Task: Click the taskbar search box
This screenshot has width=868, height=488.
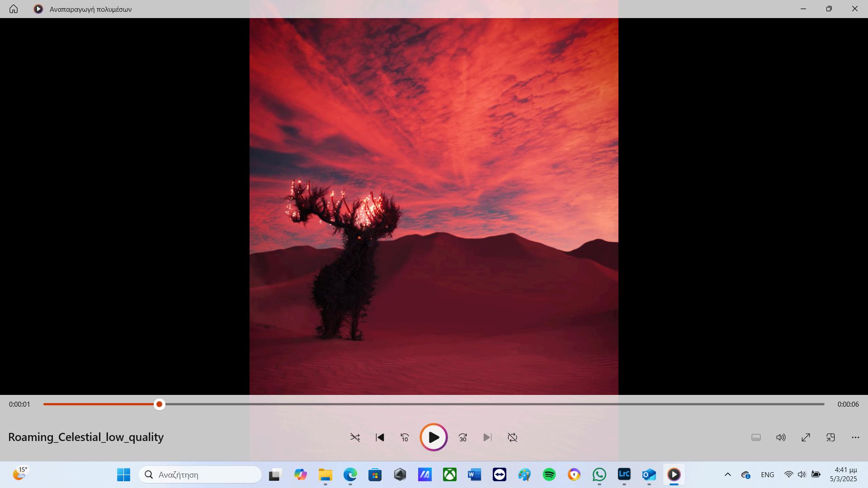Action: point(200,474)
